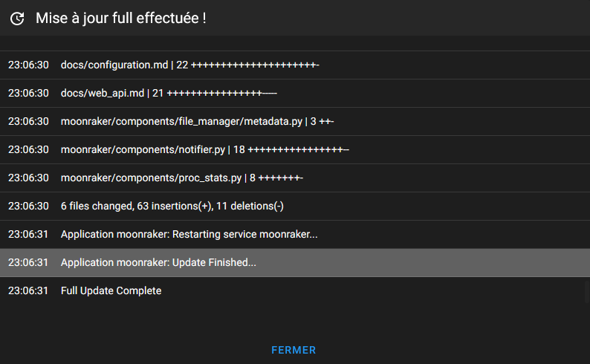Screen dimensions: 590x364
Task: Click the notifier.py log line
Action: [x=295, y=149]
